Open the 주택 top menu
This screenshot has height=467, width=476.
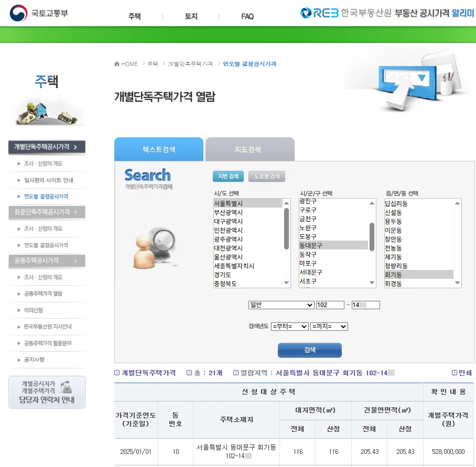(135, 16)
